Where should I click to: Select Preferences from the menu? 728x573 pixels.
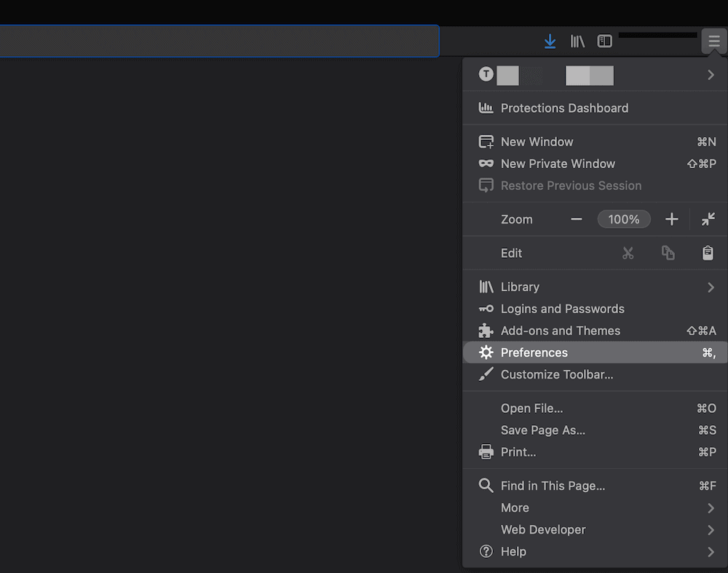[x=534, y=352]
